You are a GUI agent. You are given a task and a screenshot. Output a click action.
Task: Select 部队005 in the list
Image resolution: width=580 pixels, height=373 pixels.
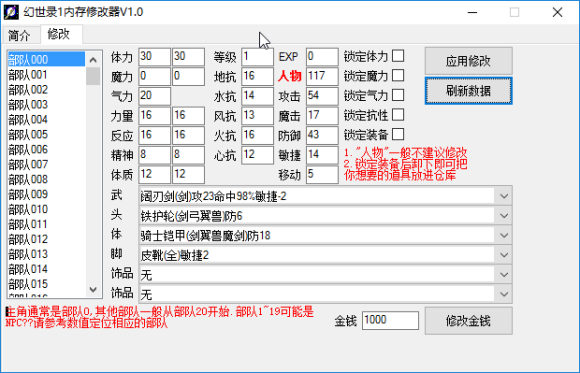[46, 134]
